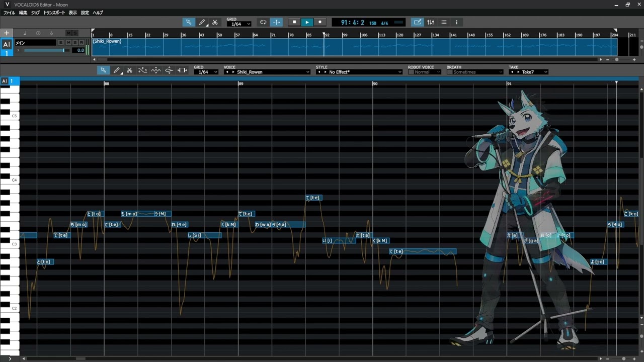Open the musical editor view icon
Image resolution: width=644 pixels, height=362 pixels.
click(417, 22)
